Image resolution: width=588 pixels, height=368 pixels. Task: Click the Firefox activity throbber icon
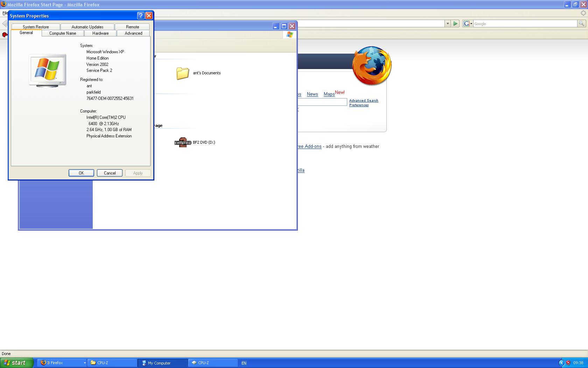click(x=583, y=13)
